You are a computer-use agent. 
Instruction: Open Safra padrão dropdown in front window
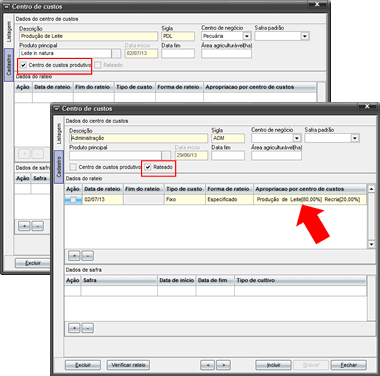pyautogui.click(x=355, y=138)
